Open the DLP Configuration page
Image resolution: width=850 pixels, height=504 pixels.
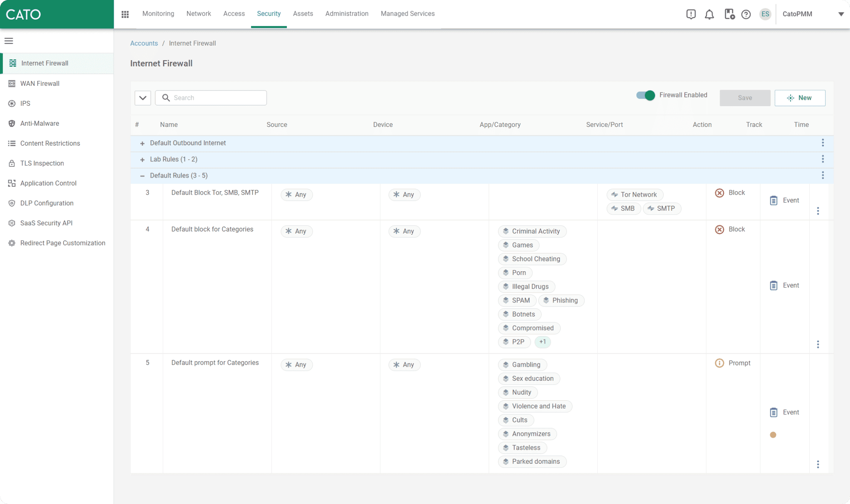(x=47, y=203)
